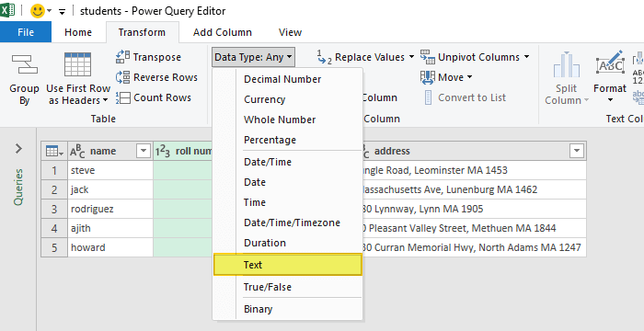The height and width of the screenshot is (331, 644).
Task: Click the Use First Row as Headers icon
Action: coord(77,64)
